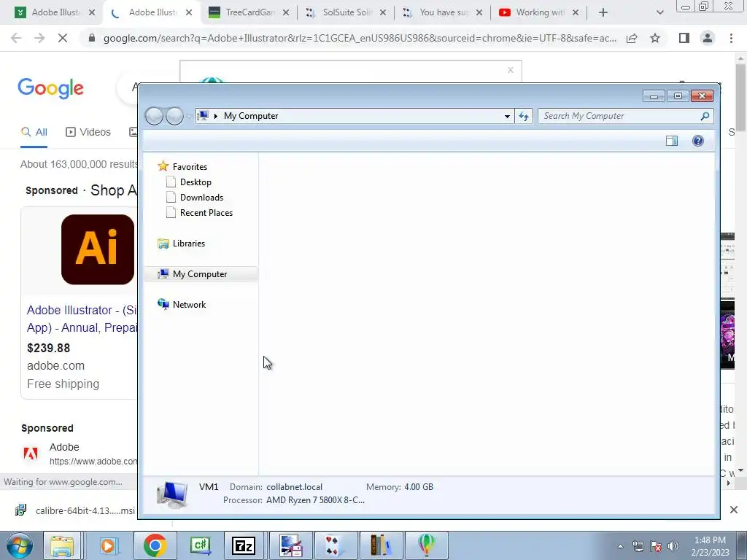Open Explorer help with question mark icon
The height and width of the screenshot is (560, 747).
click(698, 141)
